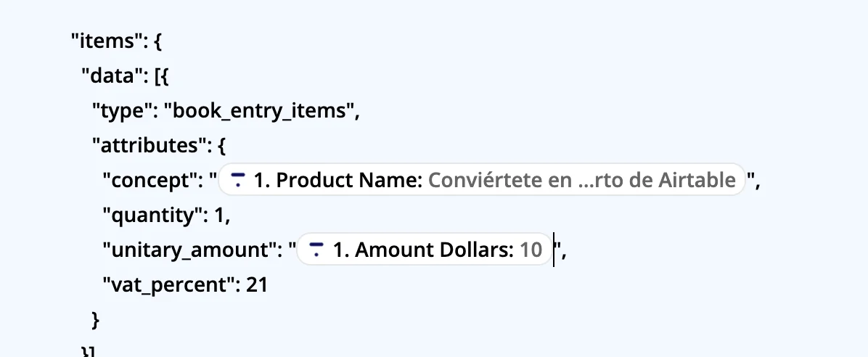Click the "vat_percent" key text
868x357 pixels.
coord(165,285)
